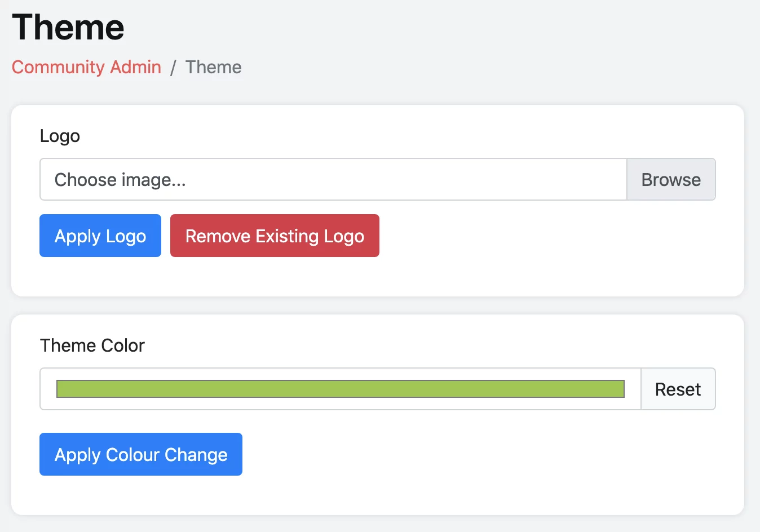
Task: Click the Theme Color label
Action: pos(92,345)
